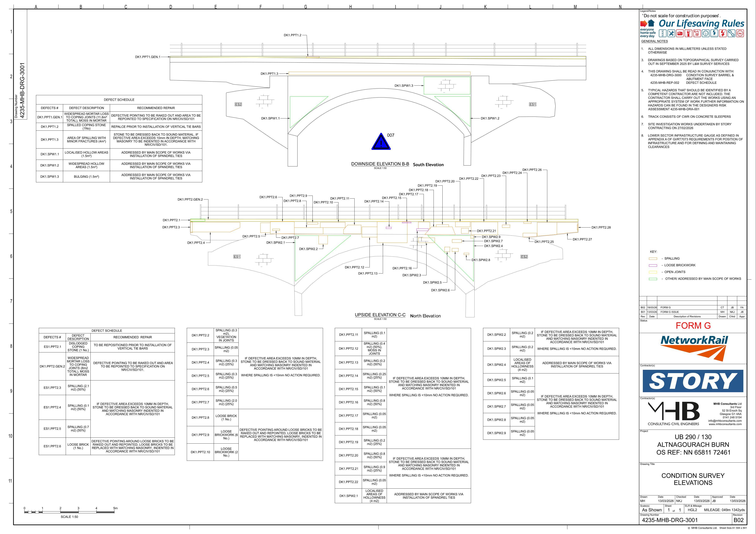Click the UPSIDE ELEVATION C-C title
The height and width of the screenshot is (534, 756).
(380, 315)
